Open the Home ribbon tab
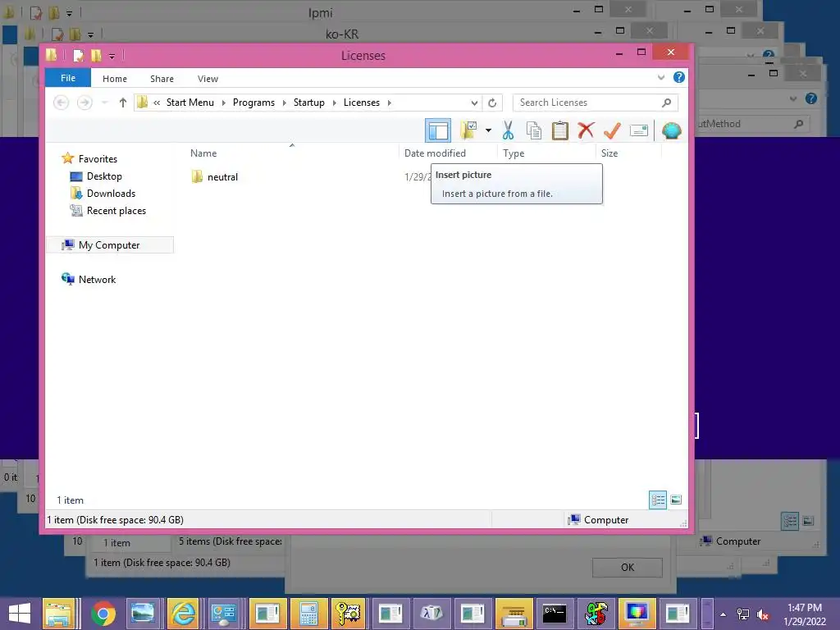The height and width of the screenshot is (630, 840). point(115,79)
